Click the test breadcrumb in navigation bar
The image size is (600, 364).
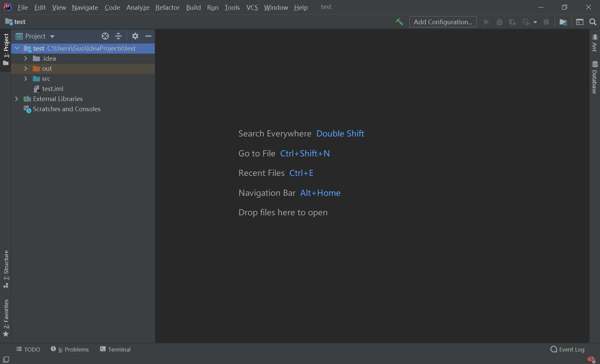tap(16, 22)
